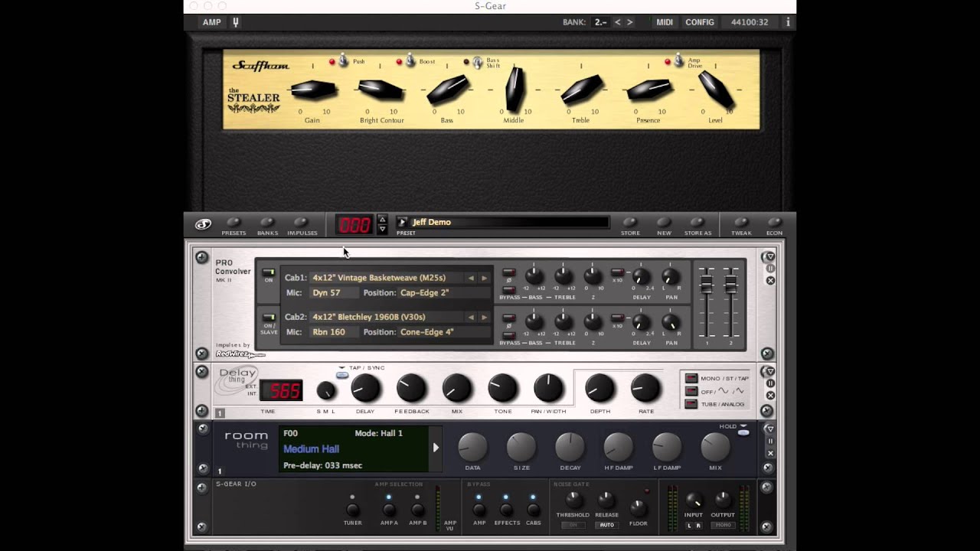Click the S-Gear logo on preset bar

click(203, 224)
